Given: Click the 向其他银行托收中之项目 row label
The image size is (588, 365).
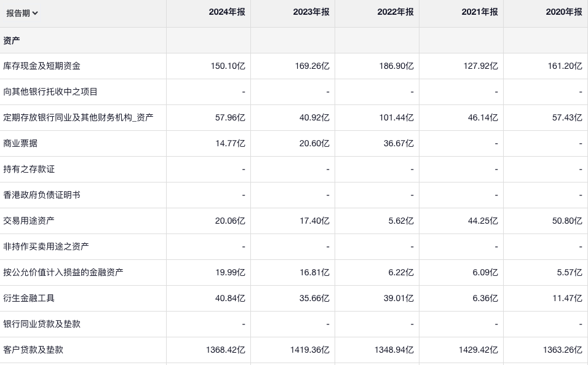Looking at the screenshot, I should click(50, 92).
